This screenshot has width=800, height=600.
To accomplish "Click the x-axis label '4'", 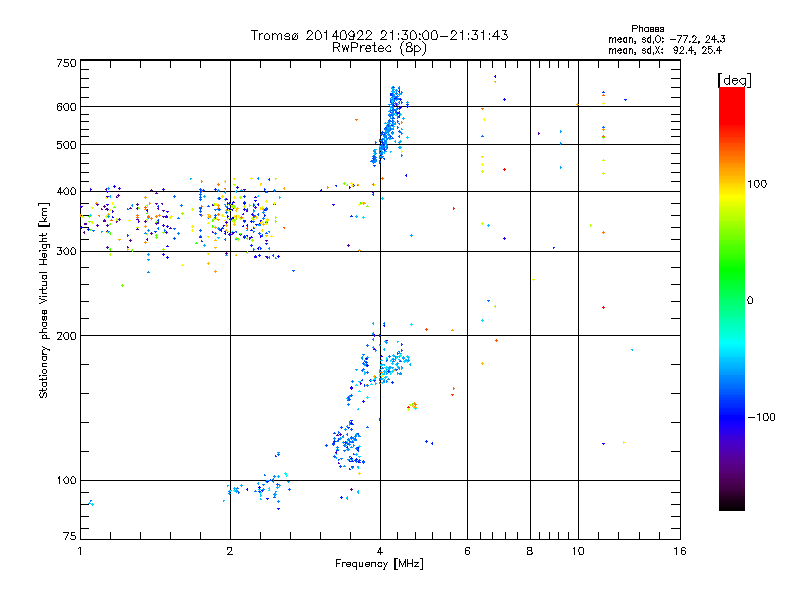I will (380, 551).
